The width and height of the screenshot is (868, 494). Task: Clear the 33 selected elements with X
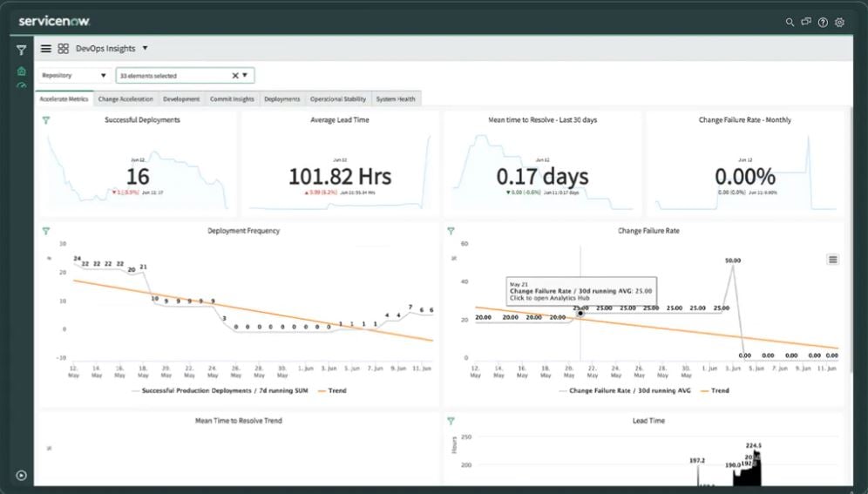(x=234, y=76)
